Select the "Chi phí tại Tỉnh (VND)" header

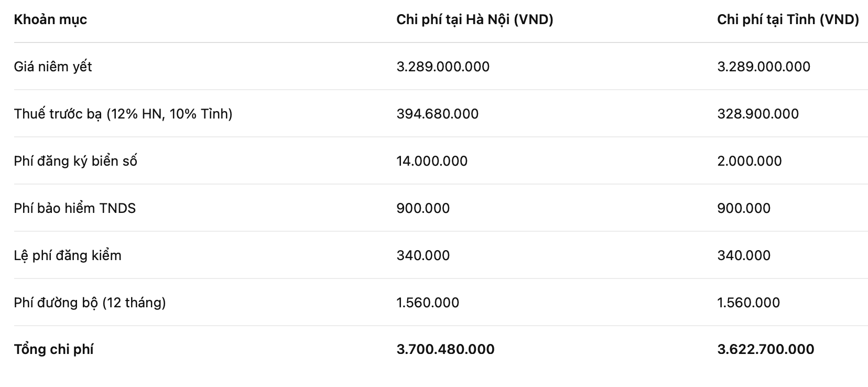pyautogui.click(x=788, y=20)
